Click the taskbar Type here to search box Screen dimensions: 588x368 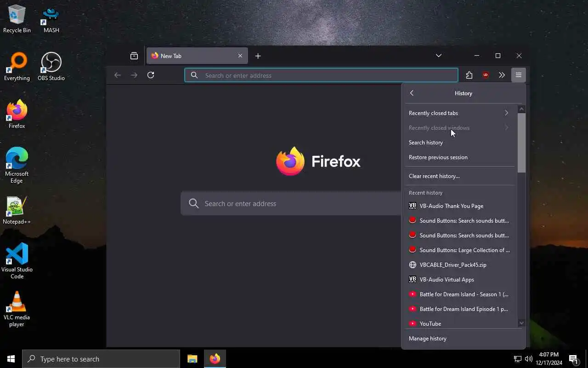tap(101, 359)
